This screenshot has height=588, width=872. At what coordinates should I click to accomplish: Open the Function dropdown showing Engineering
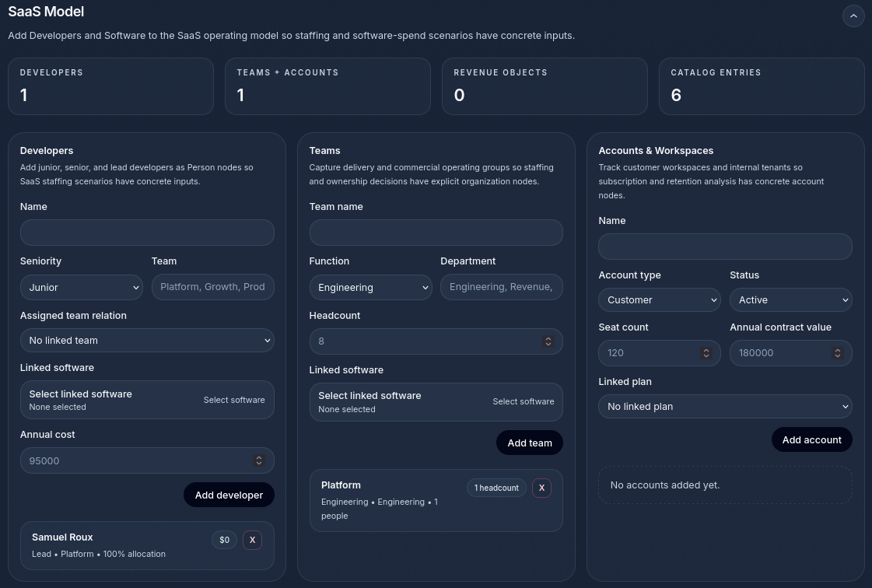point(370,287)
